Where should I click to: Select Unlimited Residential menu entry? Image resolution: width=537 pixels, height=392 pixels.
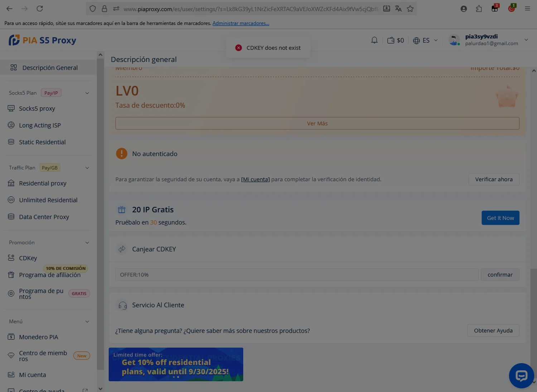48,200
